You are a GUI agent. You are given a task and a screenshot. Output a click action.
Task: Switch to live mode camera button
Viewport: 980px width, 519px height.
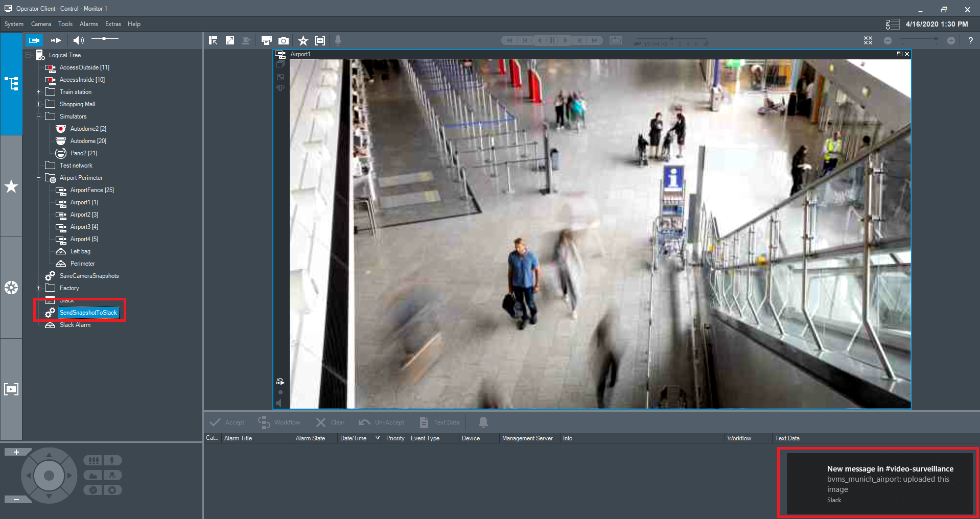pos(34,40)
